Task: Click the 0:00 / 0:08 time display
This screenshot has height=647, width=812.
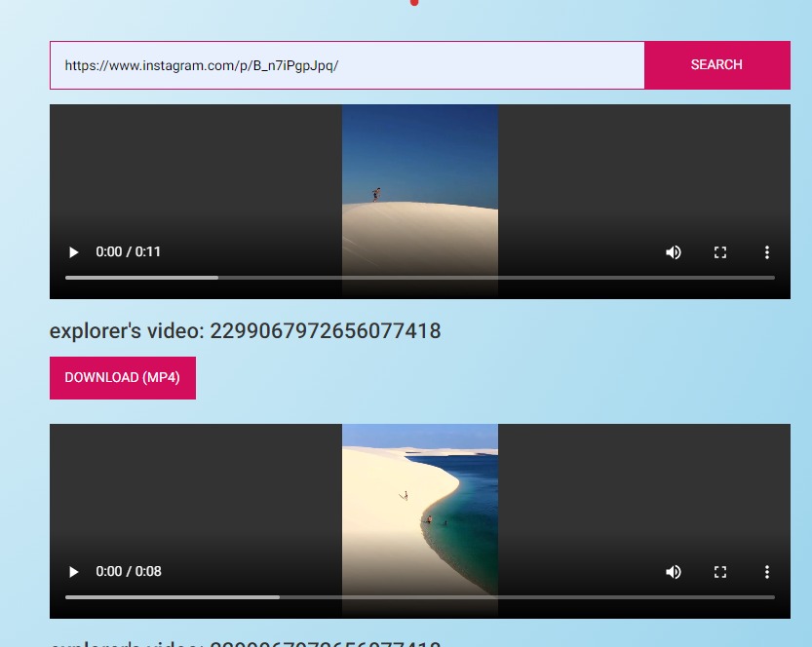Action: click(x=129, y=572)
